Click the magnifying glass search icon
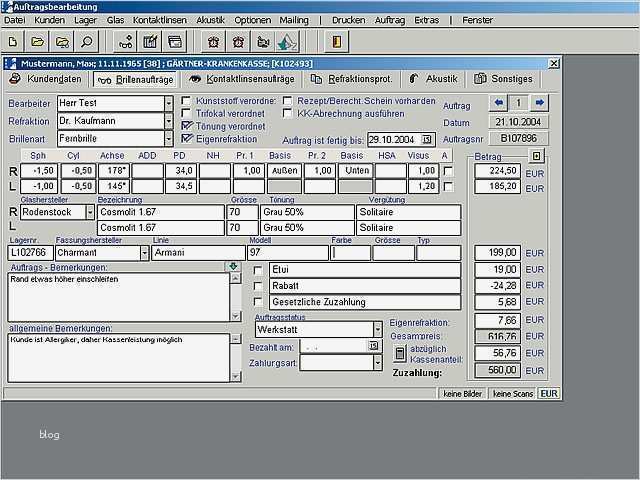Screen dimensions: 640x480 (87, 42)
